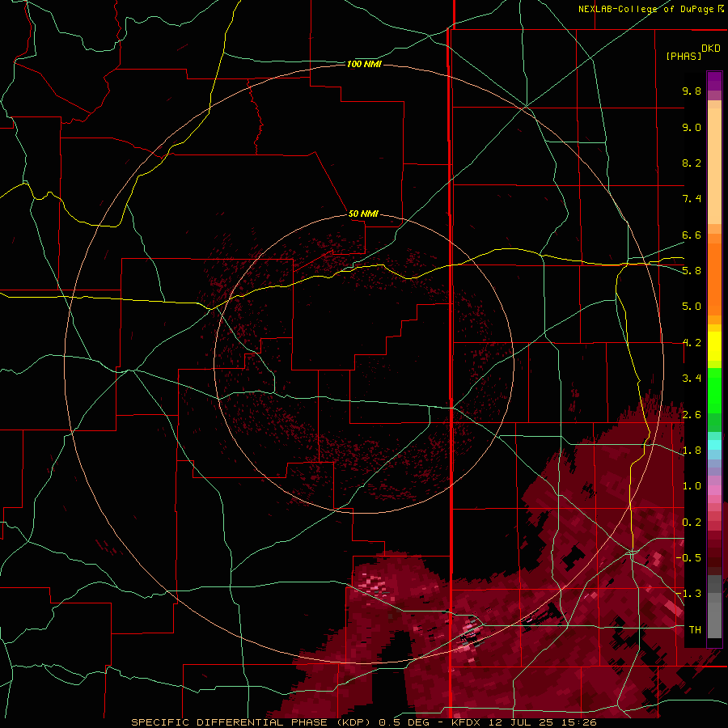Click the 12 JUL 25 15:26 timestamp
The image size is (728, 728).
pos(540,722)
